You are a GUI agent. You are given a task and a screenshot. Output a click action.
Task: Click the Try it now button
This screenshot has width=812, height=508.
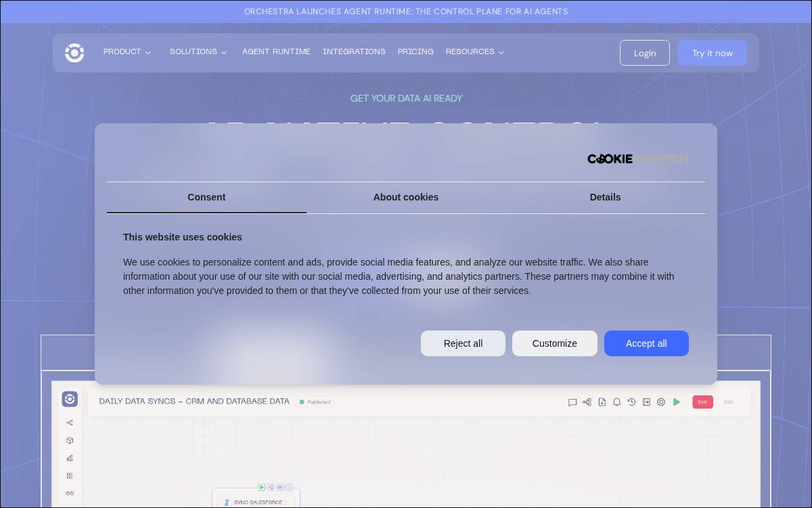pos(713,53)
